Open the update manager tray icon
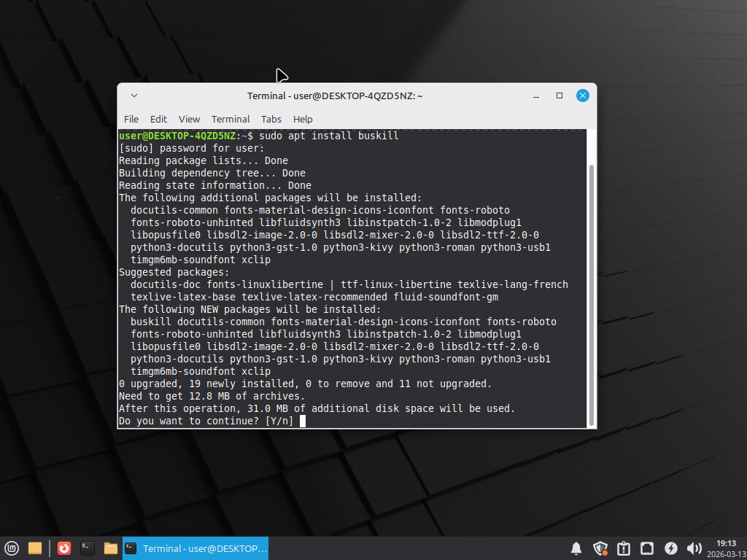This screenshot has width=747, height=560. (624, 548)
